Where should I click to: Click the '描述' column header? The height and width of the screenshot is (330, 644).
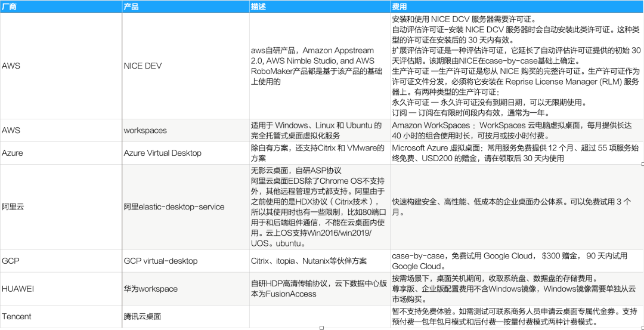coord(320,7)
